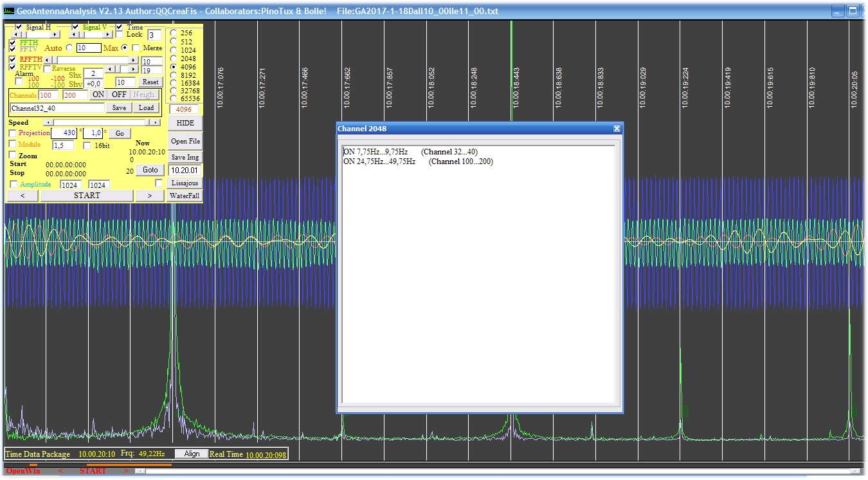
Task: Click the Speed slider right arrow
Action: coord(155,122)
